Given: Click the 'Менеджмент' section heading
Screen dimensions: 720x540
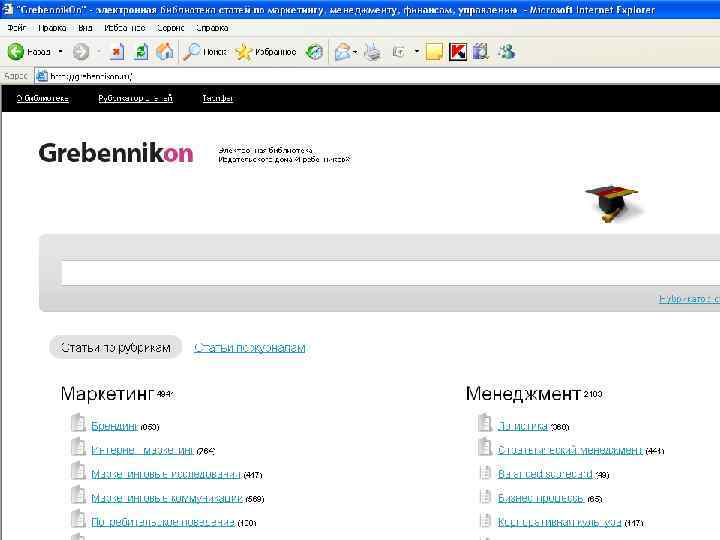Looking at the screenshot, I should (523, 394).
